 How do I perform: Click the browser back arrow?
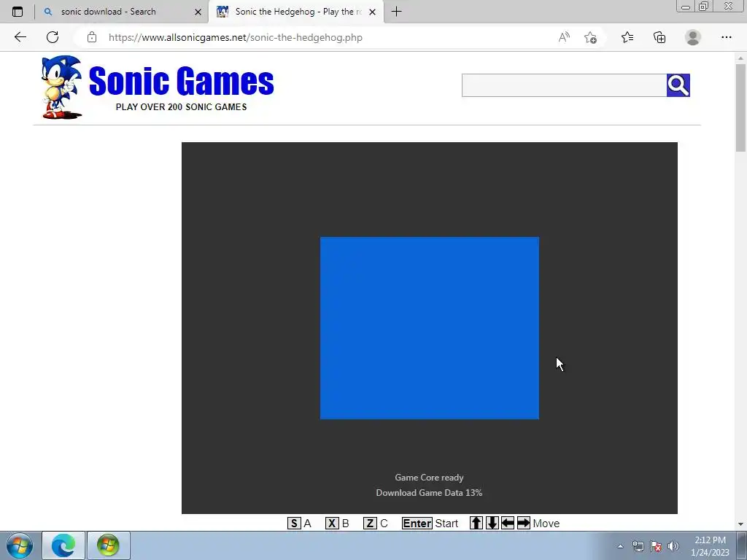tap(20, 37)
